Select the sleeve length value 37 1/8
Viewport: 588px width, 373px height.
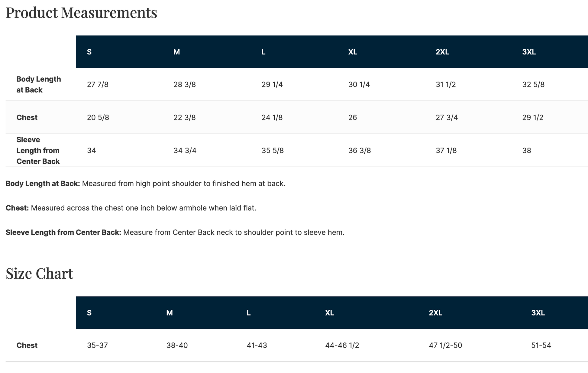446,150
